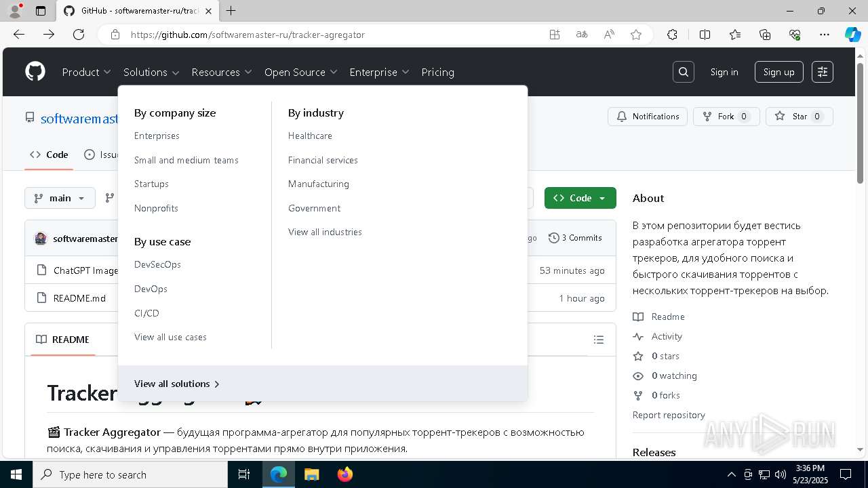Open File Explorer from the taskbar

click(311, 474)
